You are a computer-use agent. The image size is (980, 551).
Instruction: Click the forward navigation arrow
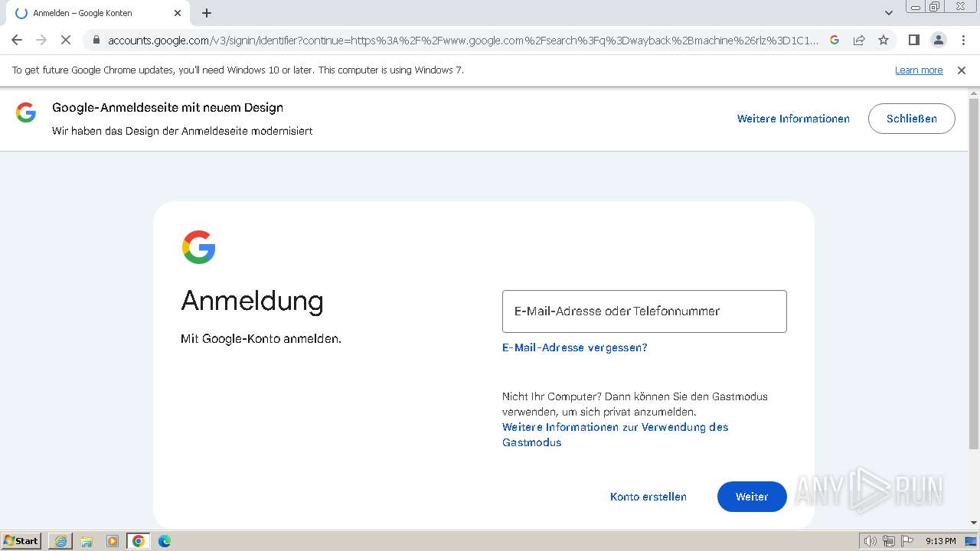pyautogui.click(x=41, y=40)
